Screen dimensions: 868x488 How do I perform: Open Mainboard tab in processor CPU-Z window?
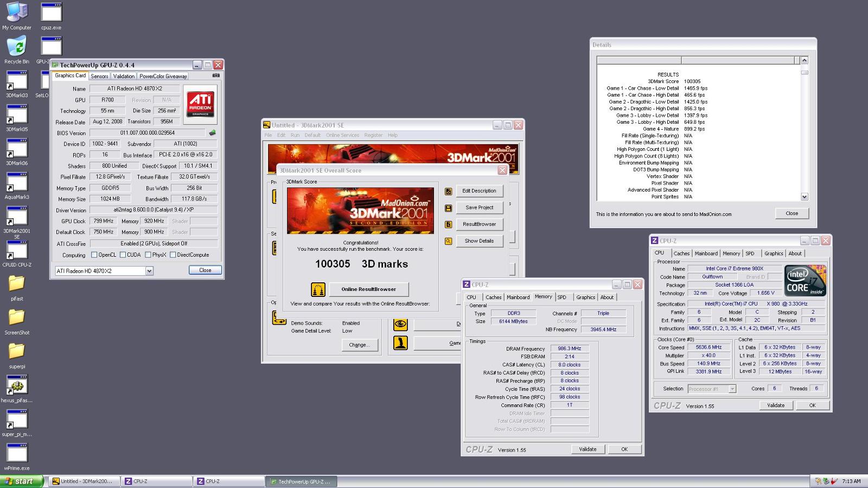[706, 253]
